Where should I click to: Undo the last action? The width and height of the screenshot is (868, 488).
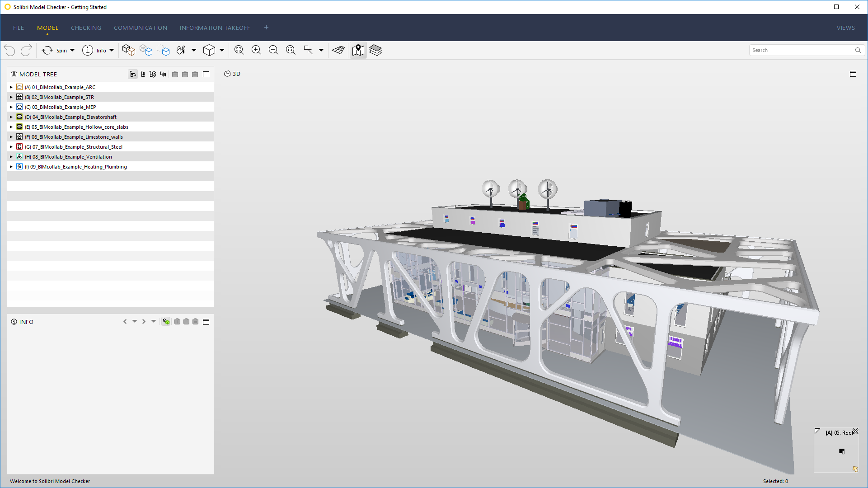[9, 50]
